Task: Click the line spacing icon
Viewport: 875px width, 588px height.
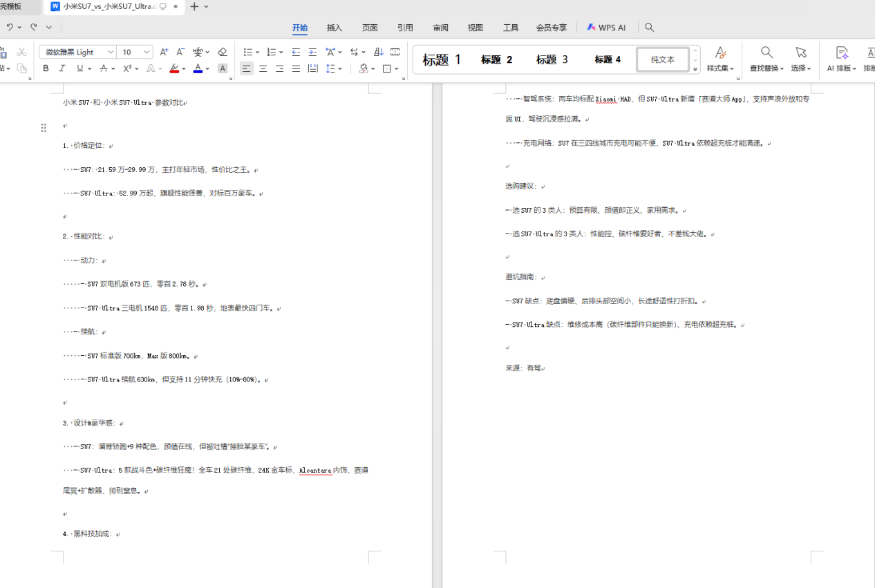Action: click(x=331, y=68)
